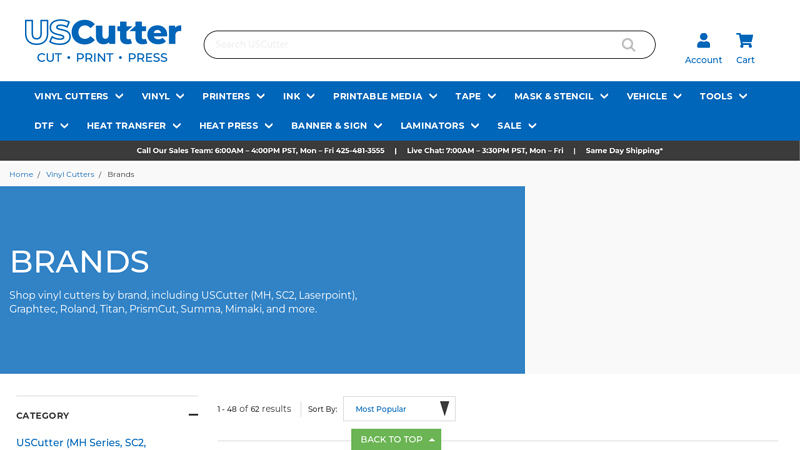Viewport: 800px width, 450px height.
Task: Open the Sort By Most Popular dropdown
Action: pos(399,409)
